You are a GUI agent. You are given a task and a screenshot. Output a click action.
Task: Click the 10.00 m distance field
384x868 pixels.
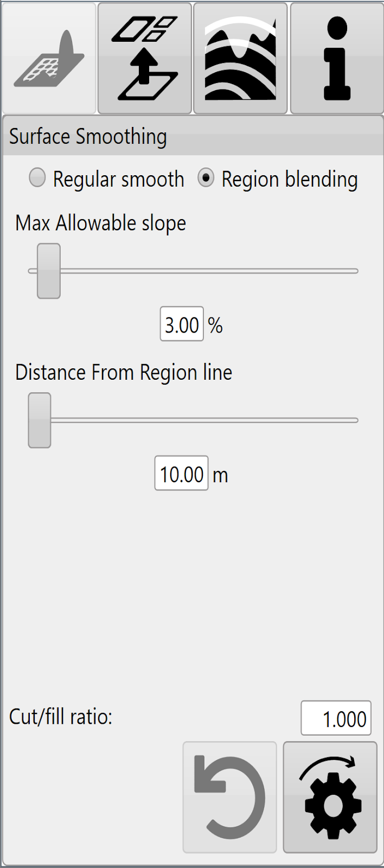182,474
